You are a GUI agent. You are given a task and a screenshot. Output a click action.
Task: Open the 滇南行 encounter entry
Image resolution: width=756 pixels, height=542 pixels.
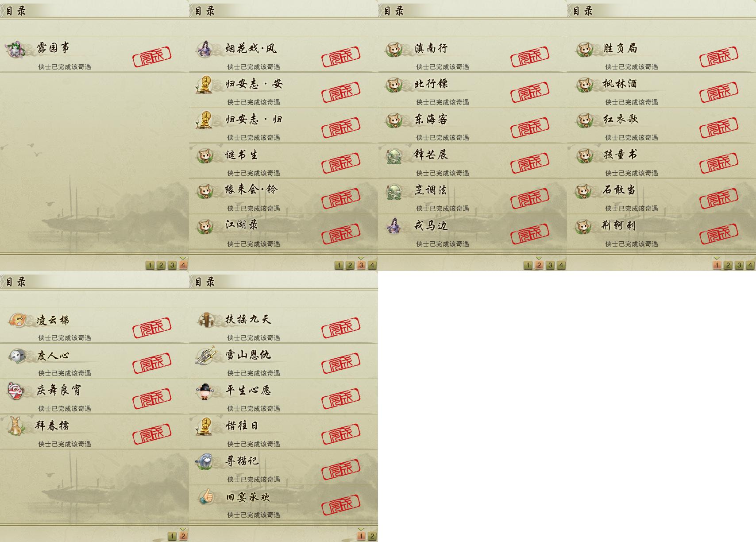[472, 54]
